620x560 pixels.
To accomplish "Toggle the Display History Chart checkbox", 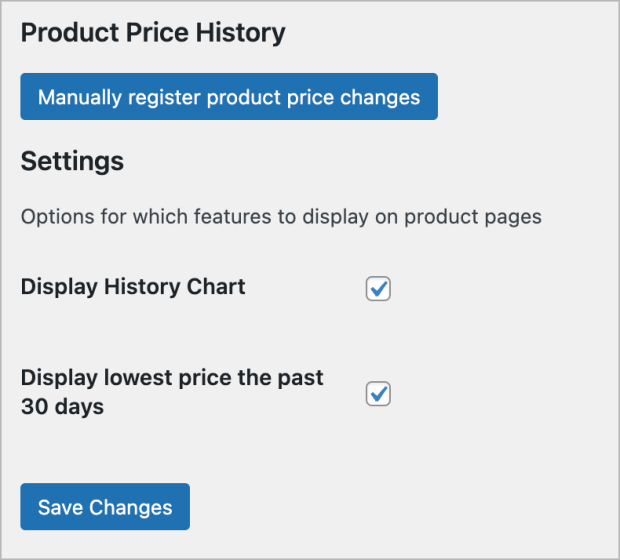I will (x=378, y=289).
